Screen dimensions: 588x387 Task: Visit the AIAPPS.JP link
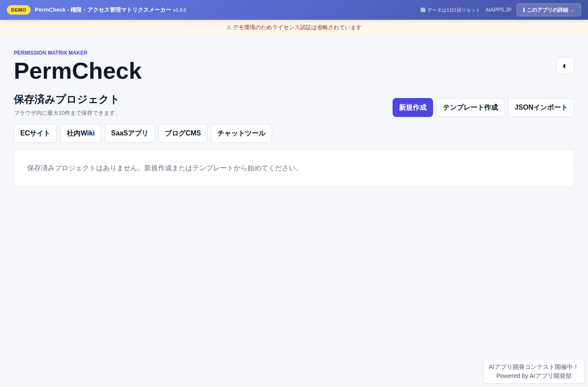[x=498, y=10]
